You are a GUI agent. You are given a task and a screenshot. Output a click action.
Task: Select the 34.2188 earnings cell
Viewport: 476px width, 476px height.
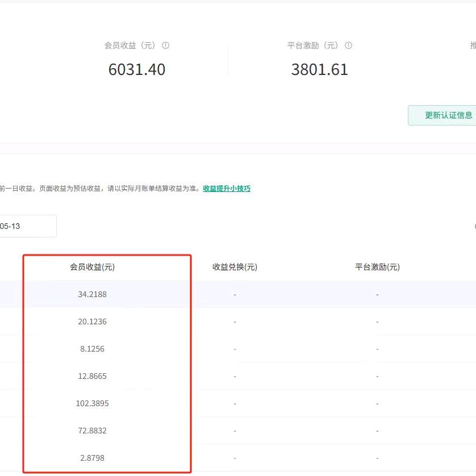(x=92, y=294)
